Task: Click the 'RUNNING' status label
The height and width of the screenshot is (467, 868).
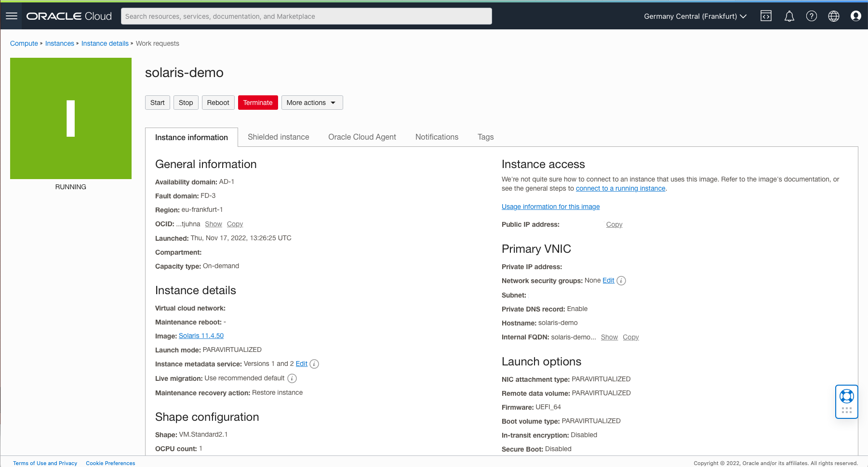Action: [x=71, y=187]
